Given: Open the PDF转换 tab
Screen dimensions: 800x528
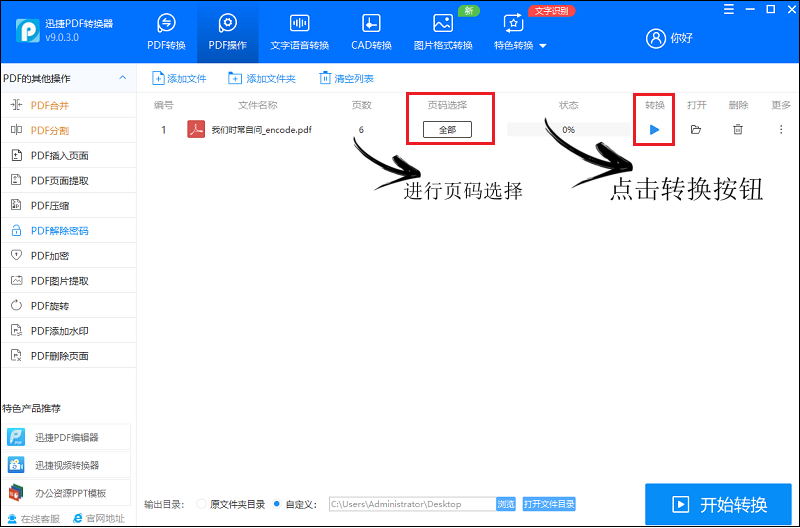Looking at the screenshot, I should [x=166, y=33].
